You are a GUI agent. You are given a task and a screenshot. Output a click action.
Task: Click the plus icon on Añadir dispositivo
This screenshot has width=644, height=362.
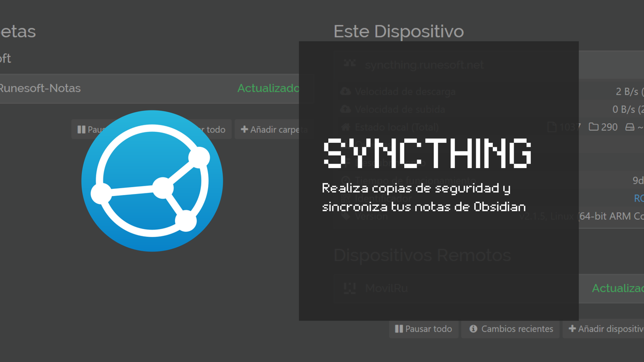click(x=572, y=328)
